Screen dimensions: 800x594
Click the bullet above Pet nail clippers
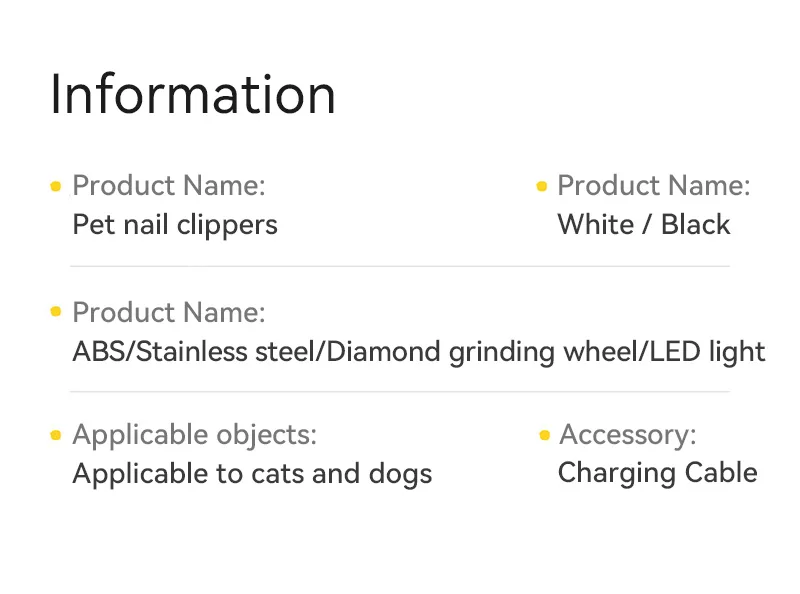coord(56,186)
